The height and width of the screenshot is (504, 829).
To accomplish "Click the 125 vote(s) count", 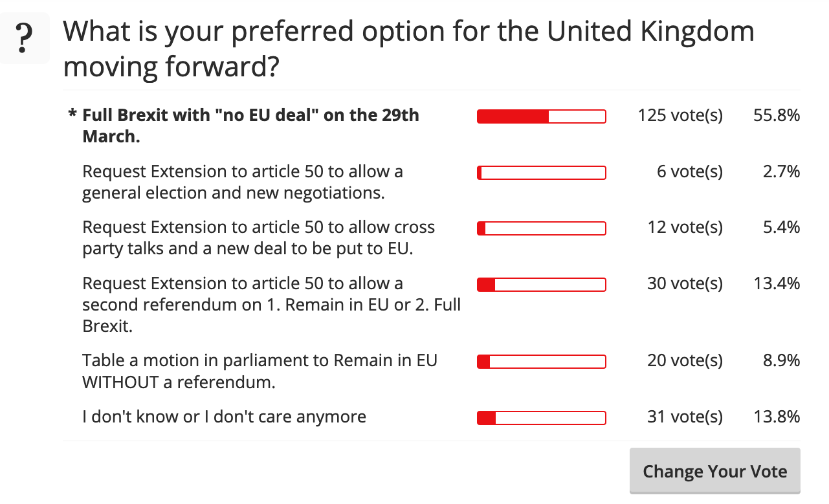I will pyautogui.click(x=680, y=116).
